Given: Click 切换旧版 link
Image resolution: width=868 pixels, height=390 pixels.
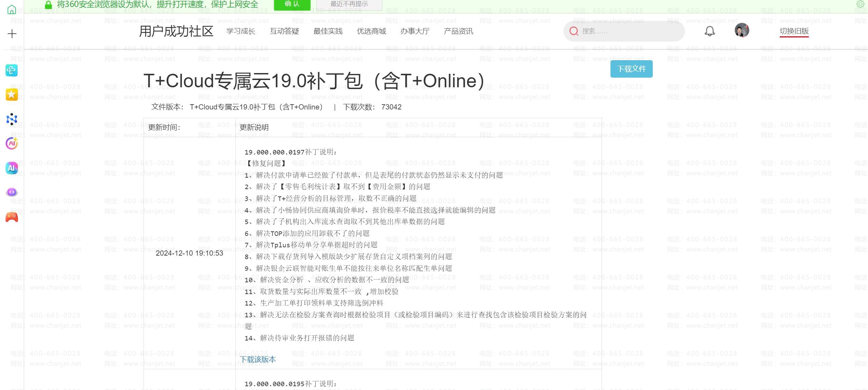Looking at the screenshot, I should [794, 31].
